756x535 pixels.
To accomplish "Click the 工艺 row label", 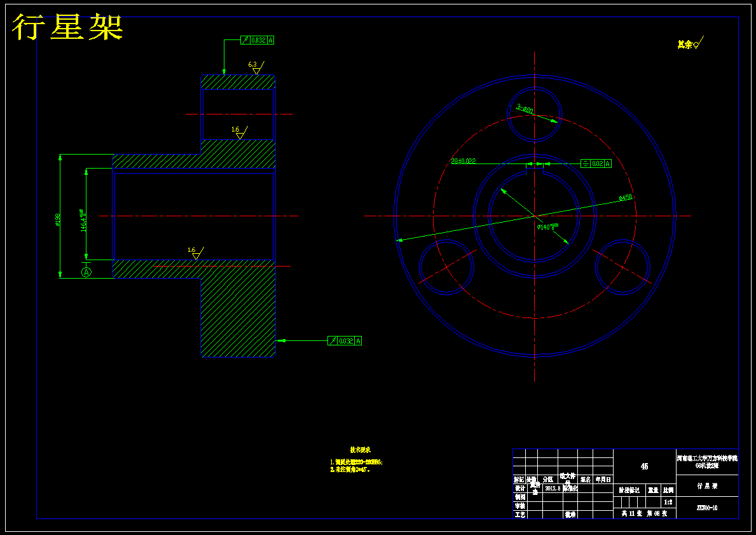I will (x=519, y=515).
